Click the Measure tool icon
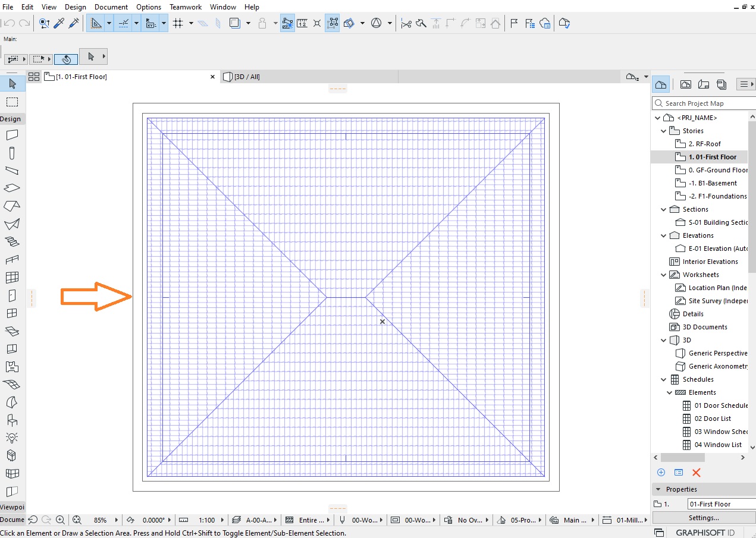Image resolution: width=756 pixels, height=538 pixels. point(302,23)
